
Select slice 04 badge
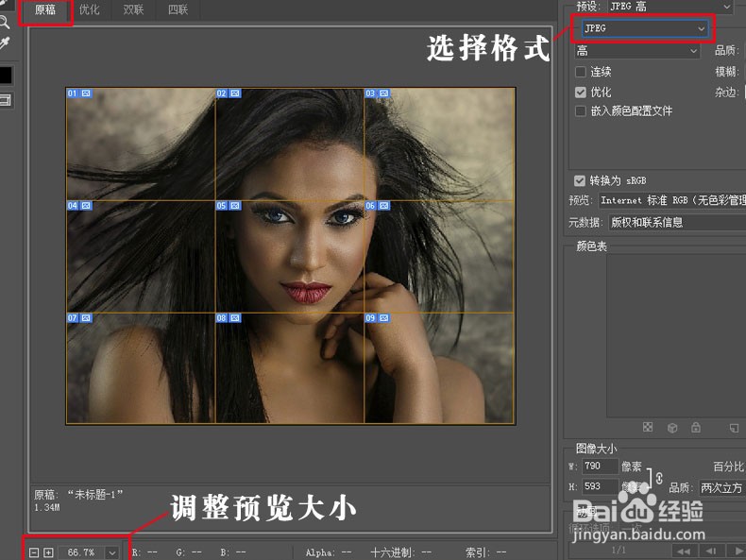pyautogui.click(x=79, y=206)
